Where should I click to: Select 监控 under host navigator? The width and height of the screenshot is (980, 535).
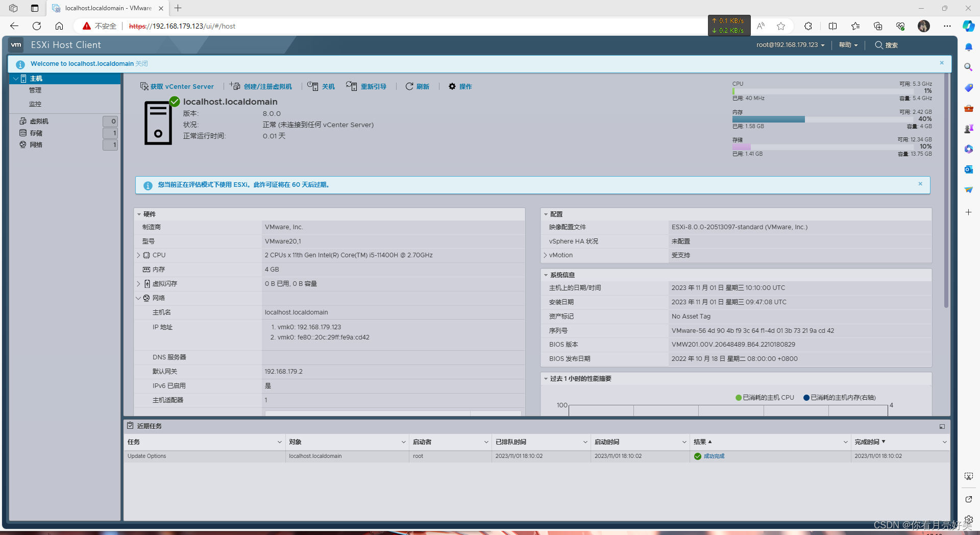(x=35, y=104)
